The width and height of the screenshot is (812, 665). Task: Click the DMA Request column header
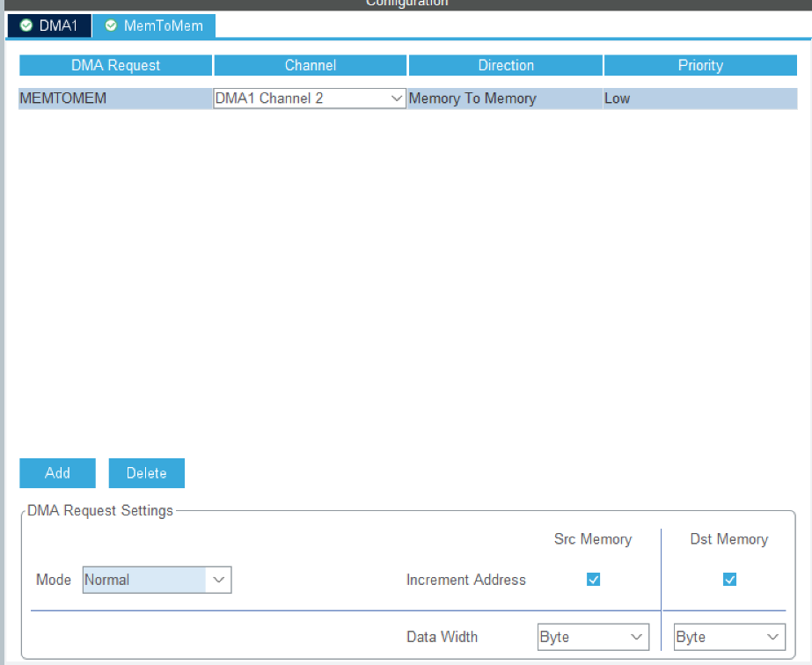tap(115, 65)
